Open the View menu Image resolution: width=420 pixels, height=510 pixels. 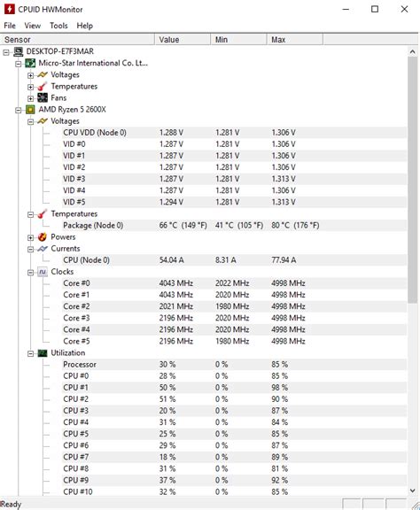33,26
